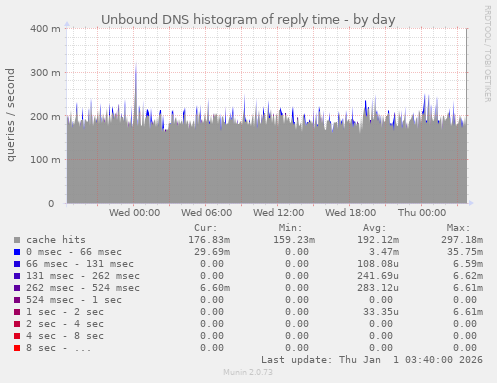
Task: Click the 35.75m maximum value
Action: 465,252
